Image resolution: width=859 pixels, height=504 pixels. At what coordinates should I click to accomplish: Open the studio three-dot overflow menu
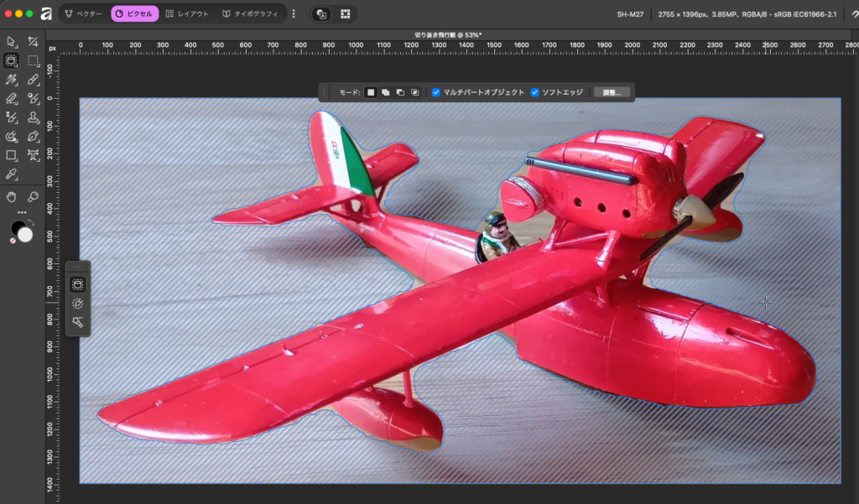point(294,13)
